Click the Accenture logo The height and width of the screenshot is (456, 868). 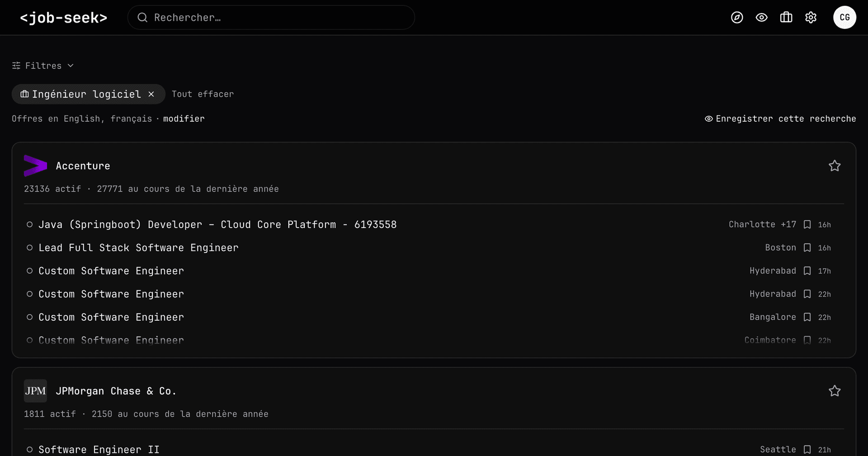tap(35, 166)
